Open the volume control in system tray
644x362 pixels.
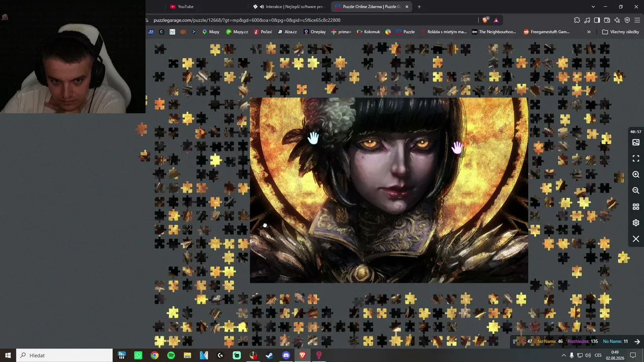coord(588,355)
